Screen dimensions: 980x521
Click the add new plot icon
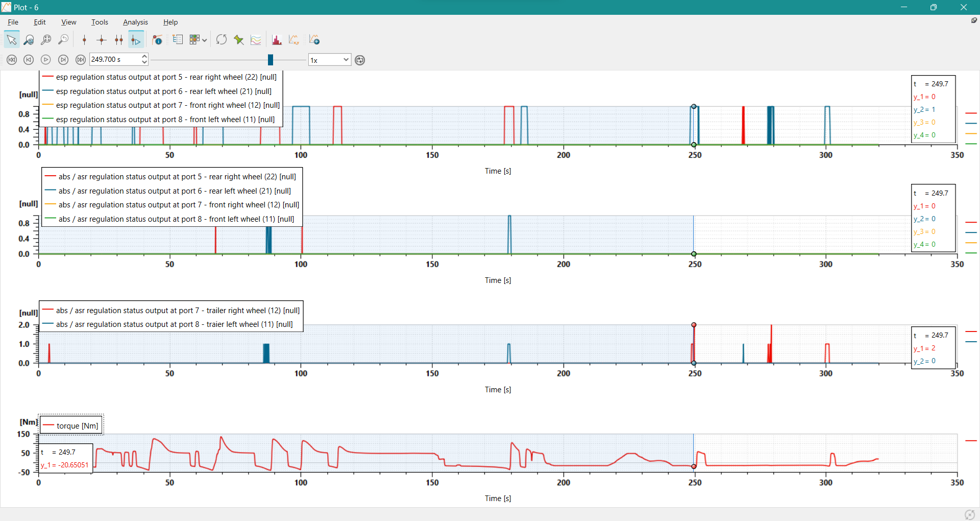314,40
